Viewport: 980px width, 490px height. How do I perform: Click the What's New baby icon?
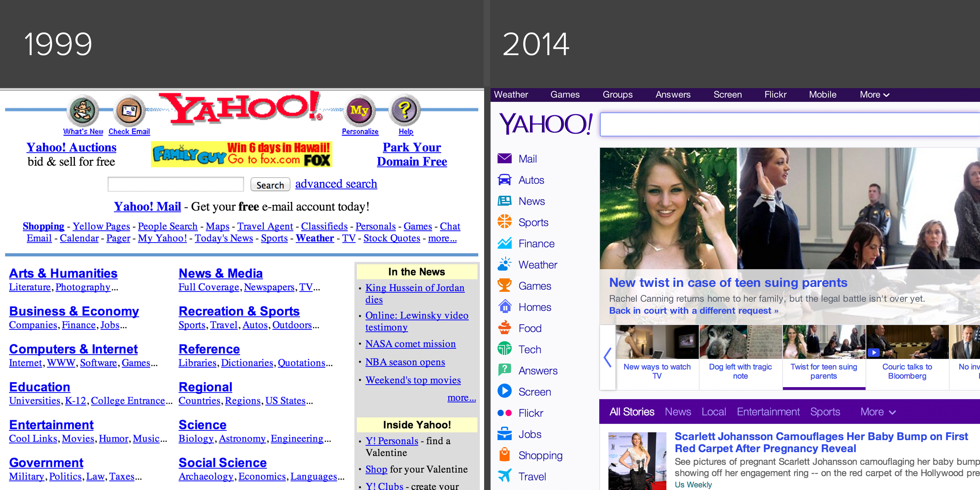tap(83, 110)
